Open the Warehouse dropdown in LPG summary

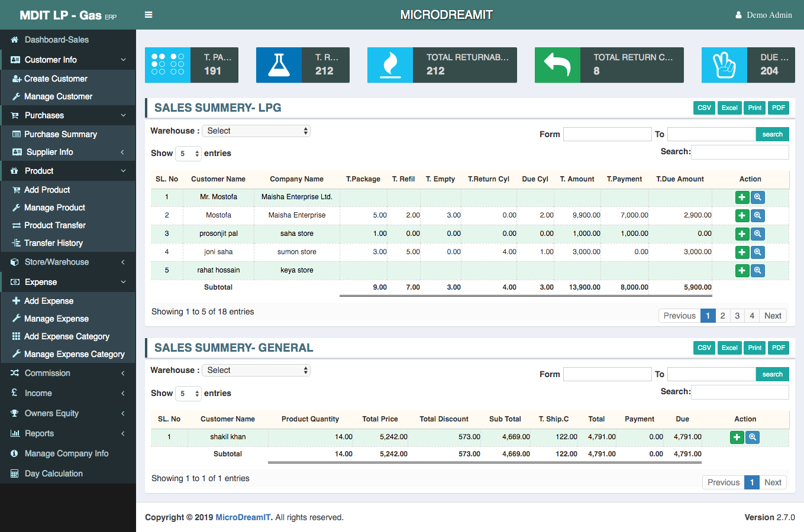pos(256,131)
